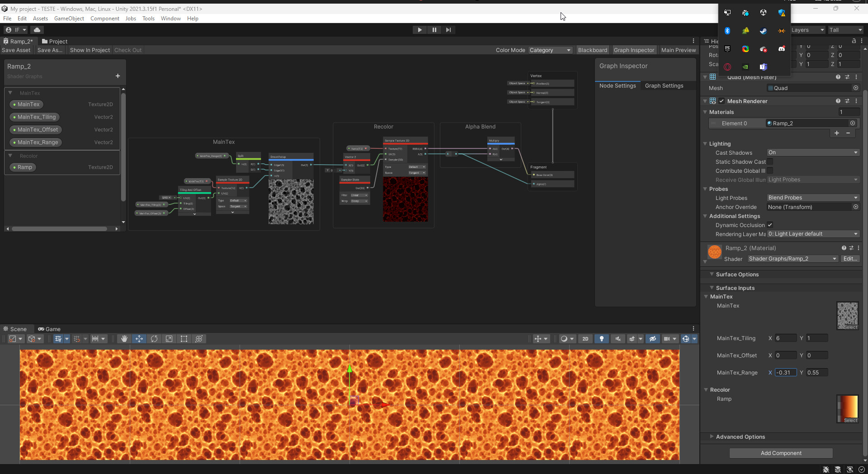
Task: Toggle the Dynamic Occlusion checkbox
Action: (771, 225)
